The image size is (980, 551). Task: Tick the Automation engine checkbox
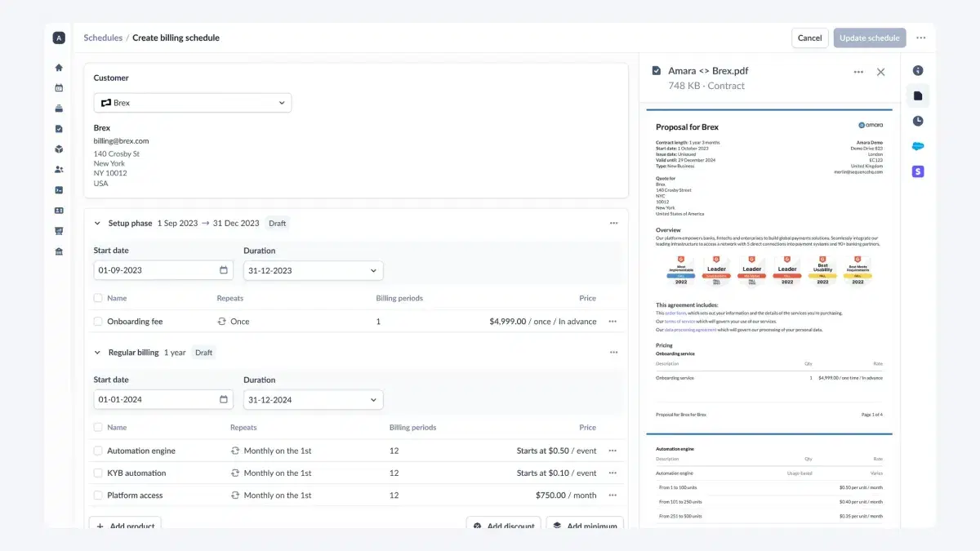98,451
